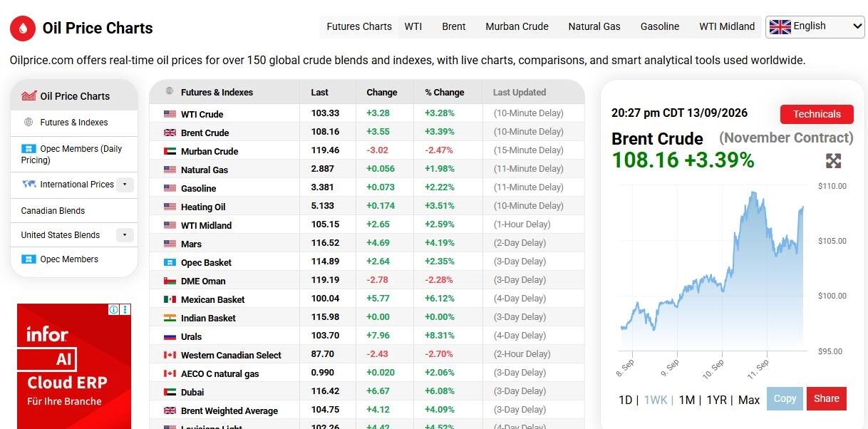Expand the United States Blends arrow

pos(125,235)
